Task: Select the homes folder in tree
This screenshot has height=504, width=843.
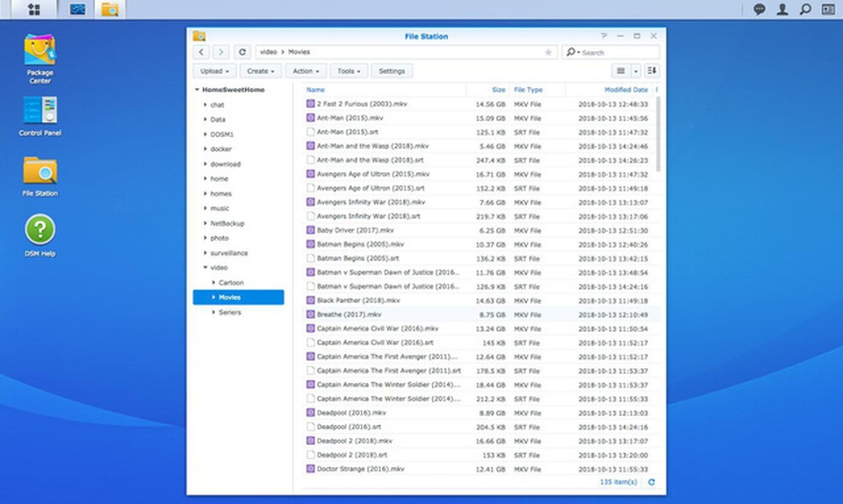Action: (221, 193)
